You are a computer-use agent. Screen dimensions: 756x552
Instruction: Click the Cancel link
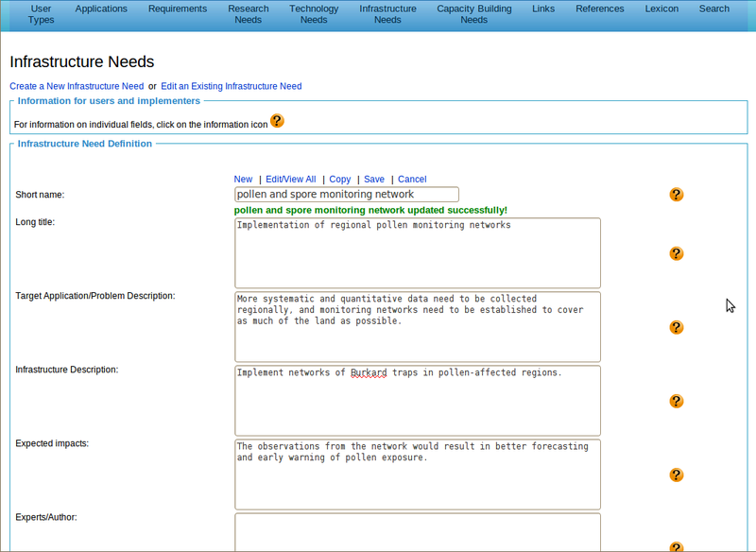(412, 179)
